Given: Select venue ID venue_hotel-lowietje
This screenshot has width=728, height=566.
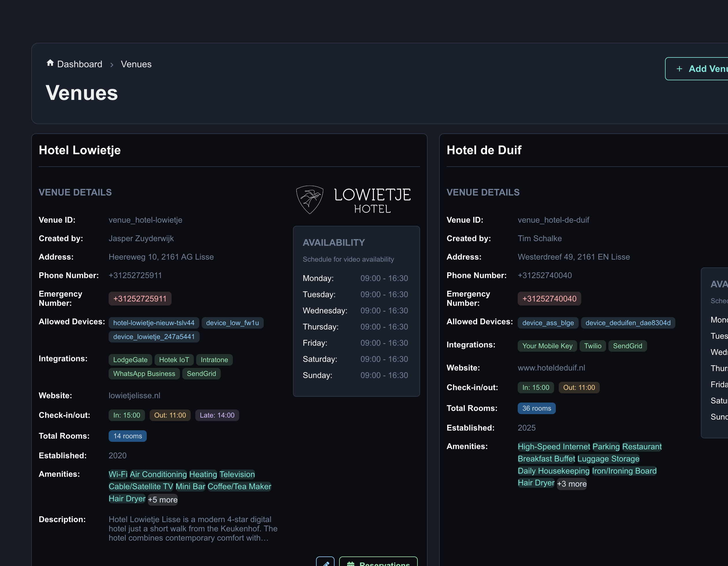Looking at the screenshot, I should (x=145, y=220).
